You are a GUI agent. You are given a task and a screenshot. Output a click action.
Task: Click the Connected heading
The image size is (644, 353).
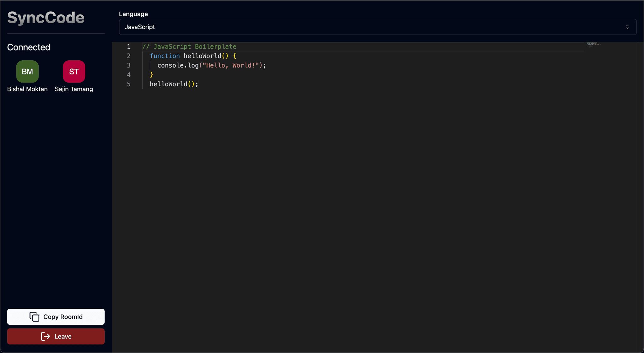29,47
